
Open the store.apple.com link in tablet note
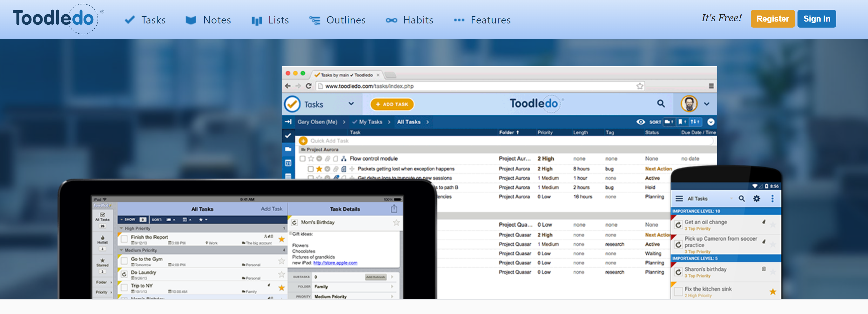click(335, 263)
